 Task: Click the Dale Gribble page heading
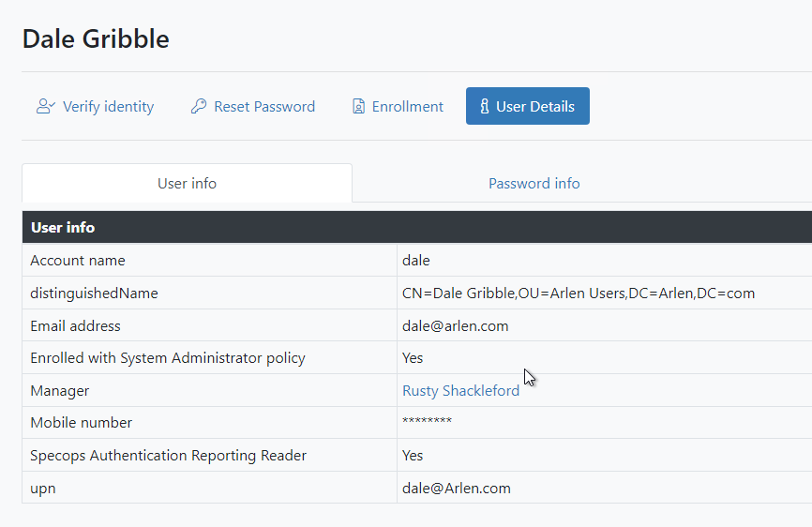96,38
